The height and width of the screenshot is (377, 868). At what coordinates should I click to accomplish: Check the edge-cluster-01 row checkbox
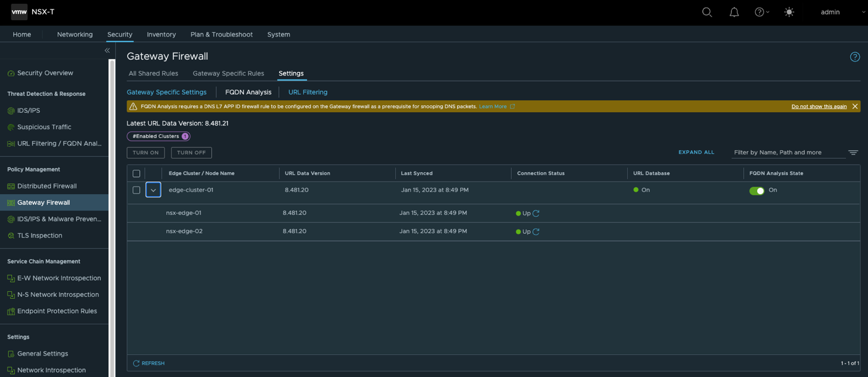pyautogui.click(x=136, y=190)
